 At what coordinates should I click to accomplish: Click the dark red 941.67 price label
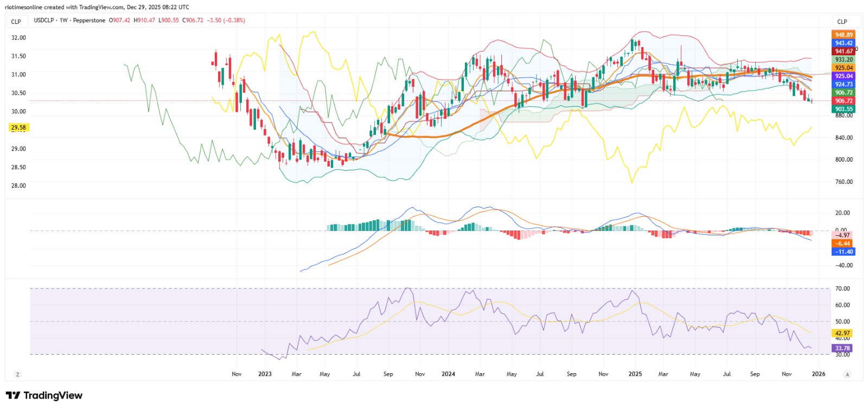pos(844,52)
